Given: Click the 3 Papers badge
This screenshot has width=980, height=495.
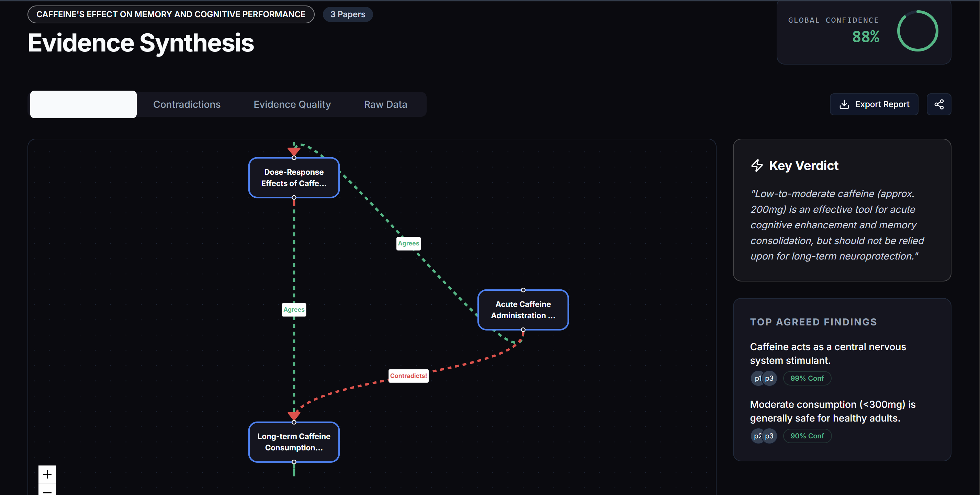Looking at the screenshot, I should 347,14.
